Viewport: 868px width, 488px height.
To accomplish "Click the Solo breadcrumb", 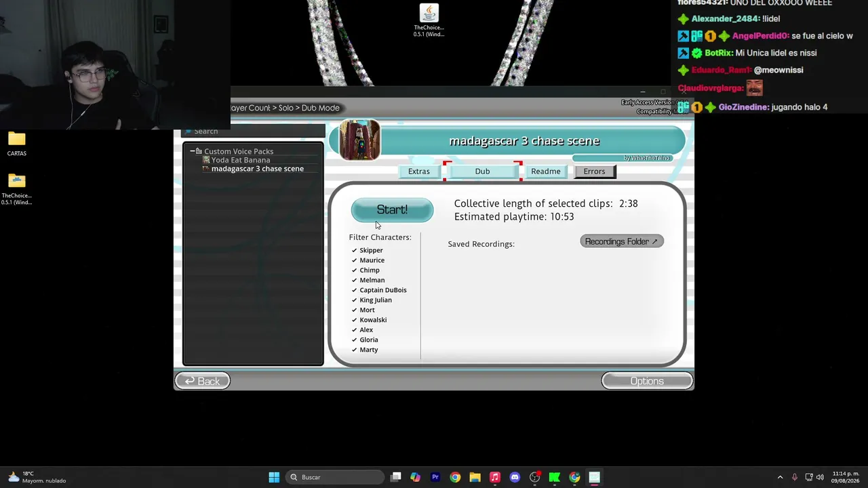I will pyautogui.click(x=286, y=108).
